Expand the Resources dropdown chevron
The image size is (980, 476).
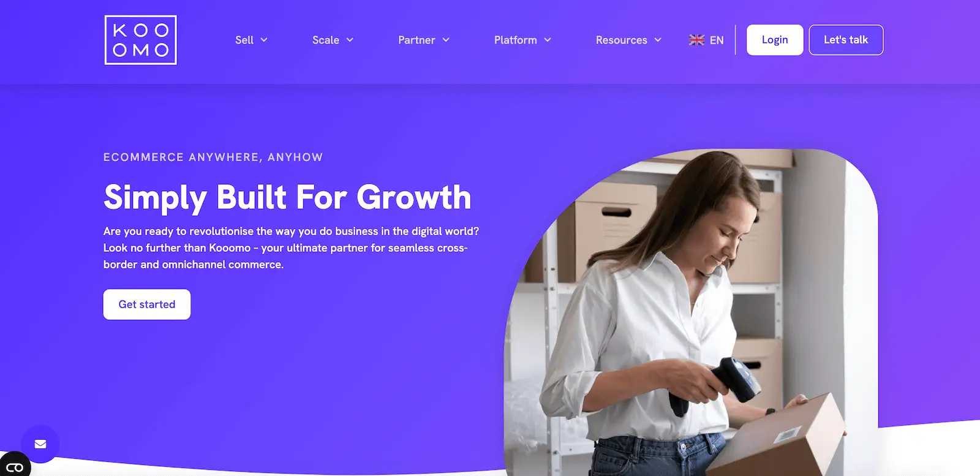coord(658,40)
